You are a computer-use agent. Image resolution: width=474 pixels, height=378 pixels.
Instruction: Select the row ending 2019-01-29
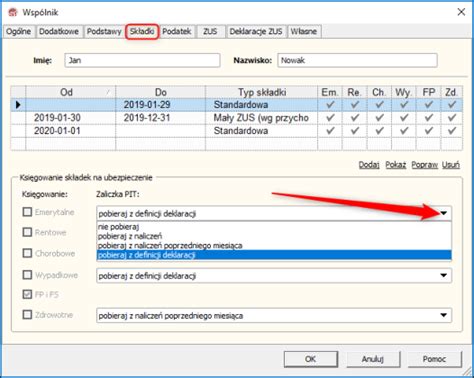point(237,105)
